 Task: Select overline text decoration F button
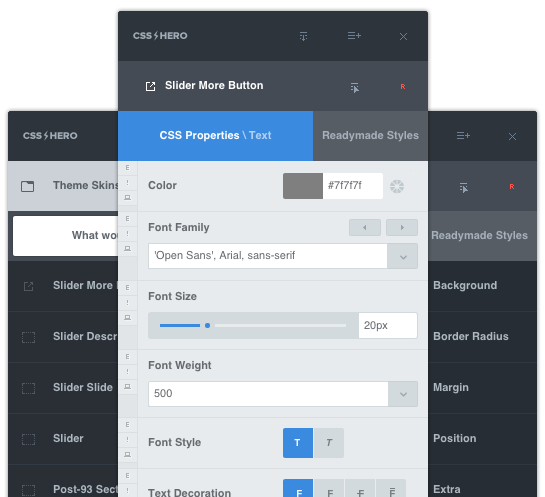(x=391, y=488)
